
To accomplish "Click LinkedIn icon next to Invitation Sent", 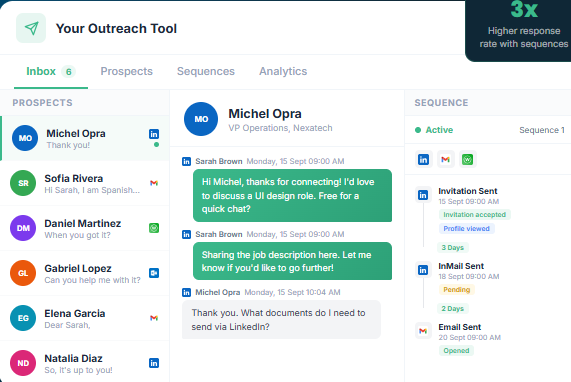I will pos(423,195).
